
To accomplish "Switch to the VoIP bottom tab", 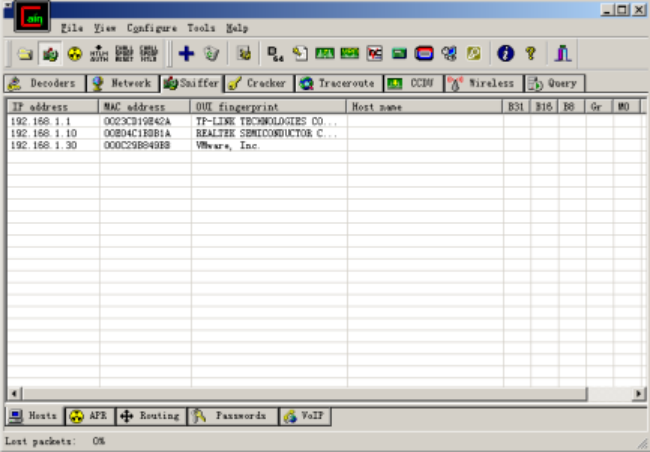I will (305, 416).
